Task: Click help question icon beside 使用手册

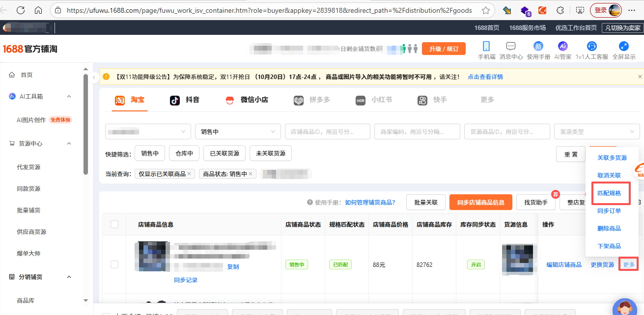Action: [x=310, y=202]
